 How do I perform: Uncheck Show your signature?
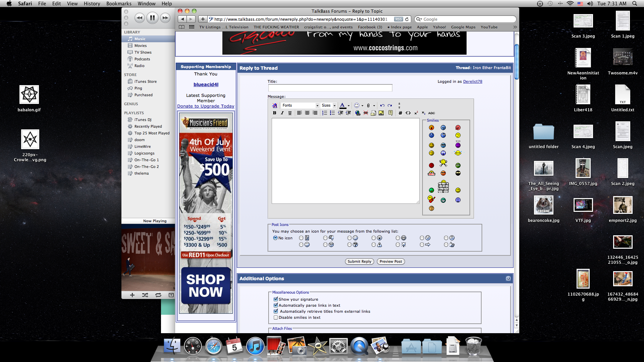[x=276, y=299]
